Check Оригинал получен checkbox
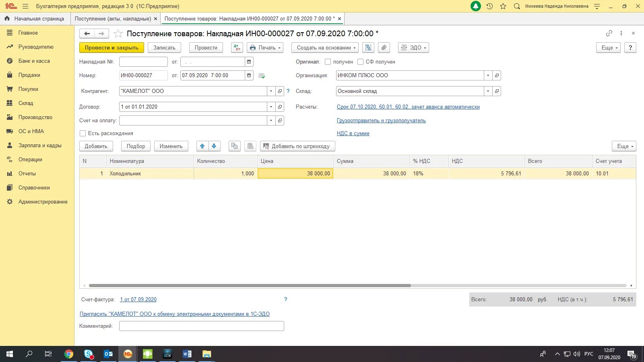Viewport: 644px width, 362px height. [328, 62]
